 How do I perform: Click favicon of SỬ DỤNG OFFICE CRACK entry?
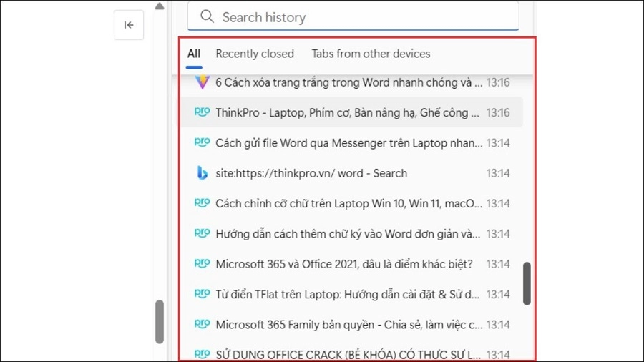tap(202, 354)
